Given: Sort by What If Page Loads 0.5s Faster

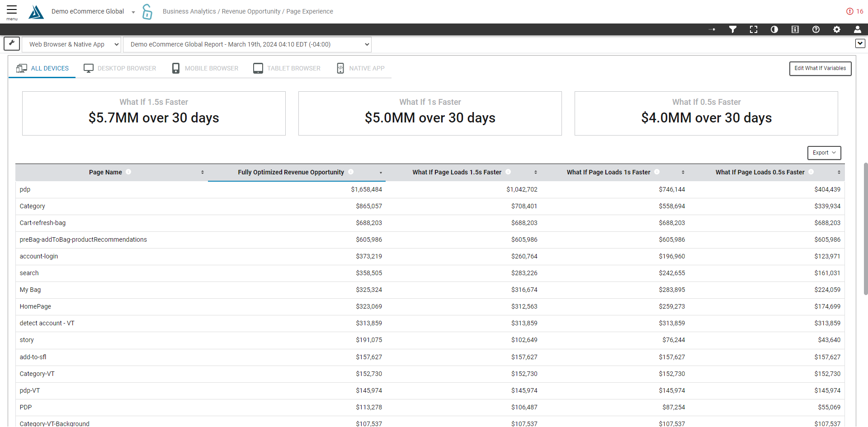Looking at the screenshot, I should pyautogui.click(x=839, y=172).
